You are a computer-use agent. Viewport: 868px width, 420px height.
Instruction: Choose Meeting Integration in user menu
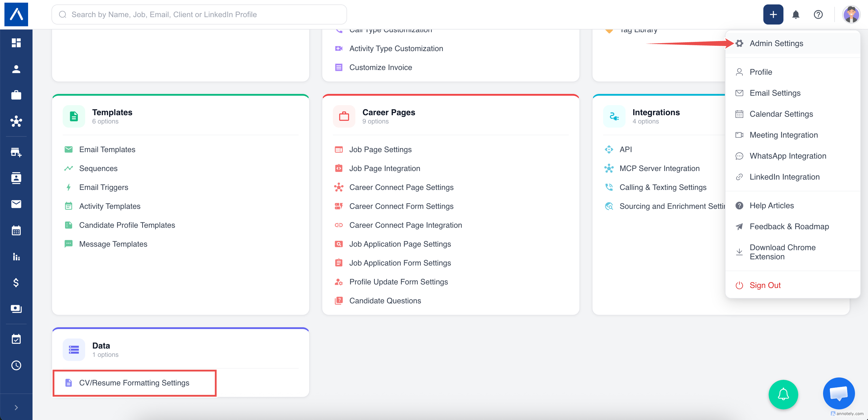coord(793,135)
